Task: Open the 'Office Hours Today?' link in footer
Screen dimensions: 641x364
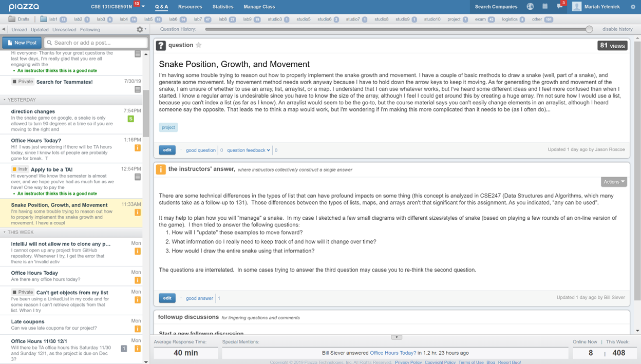Action: coord(393,353)
